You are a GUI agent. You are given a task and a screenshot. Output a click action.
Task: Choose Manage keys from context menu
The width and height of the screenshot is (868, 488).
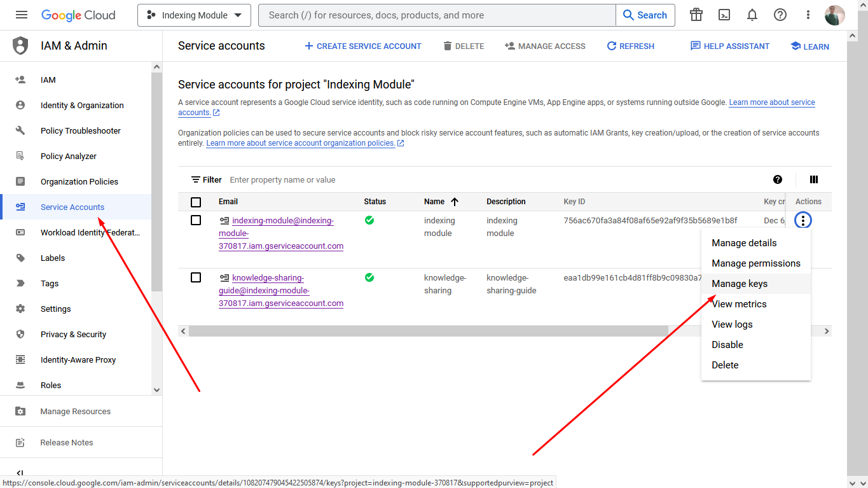click(x=756, y=284)
